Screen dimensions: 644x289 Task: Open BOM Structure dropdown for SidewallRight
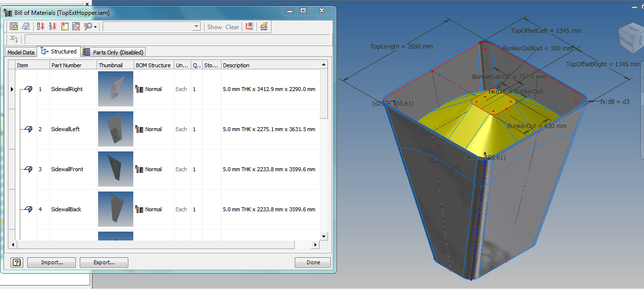point(153,89)
